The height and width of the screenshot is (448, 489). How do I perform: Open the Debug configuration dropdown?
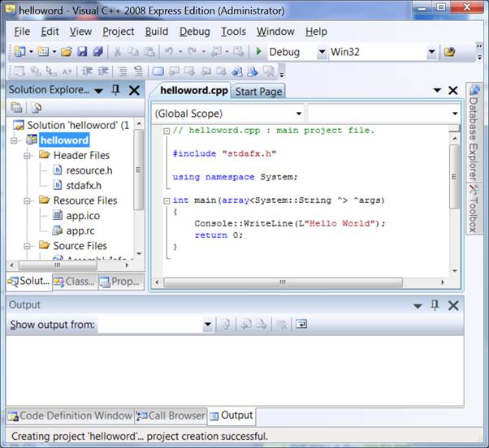322,52
